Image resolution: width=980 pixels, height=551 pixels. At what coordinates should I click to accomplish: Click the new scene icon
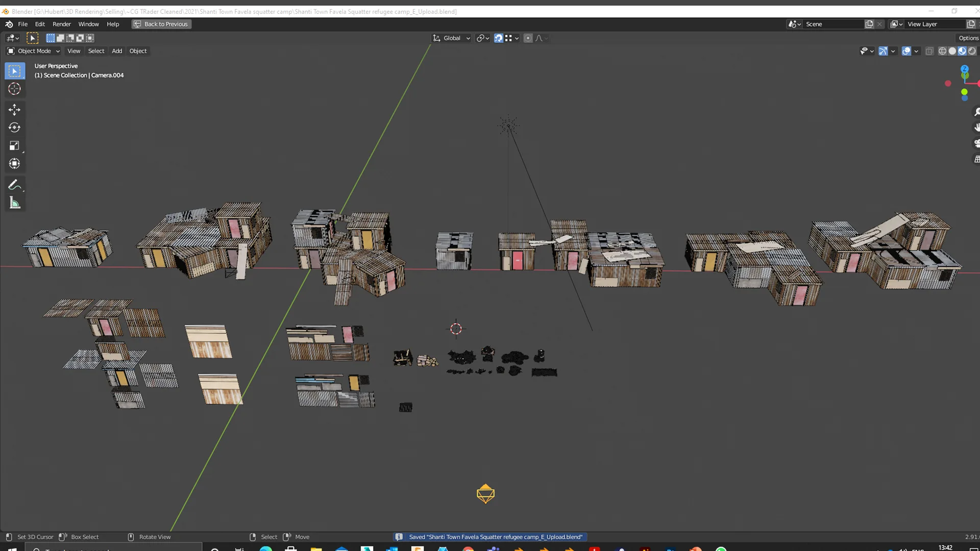pos(869,24)
